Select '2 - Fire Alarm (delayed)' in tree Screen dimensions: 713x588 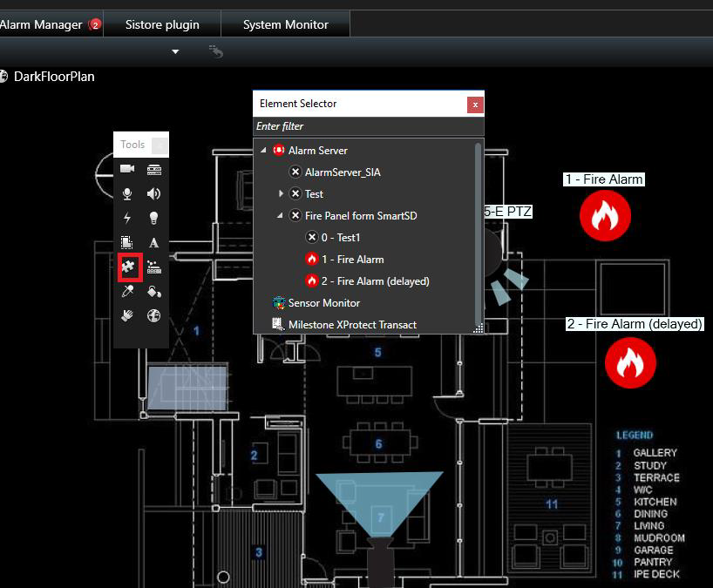pyautogui.click(x=376, y=280)
